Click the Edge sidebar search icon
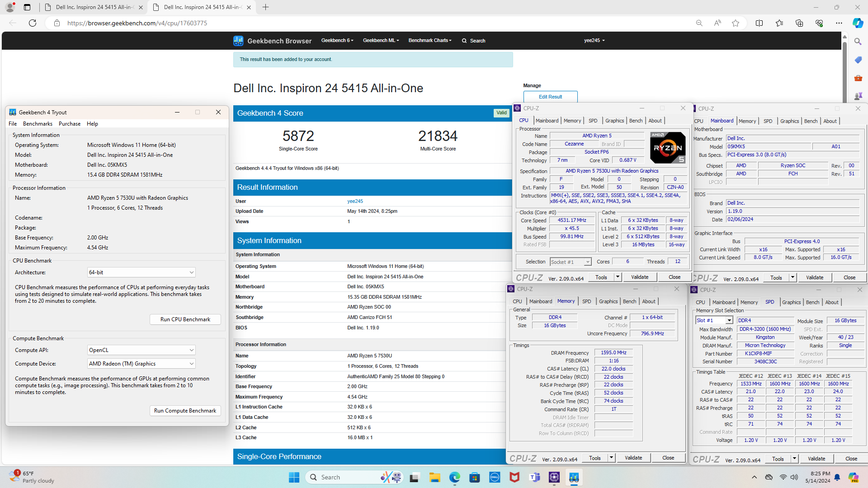This screenshot has height=488, width=868. 858,42
